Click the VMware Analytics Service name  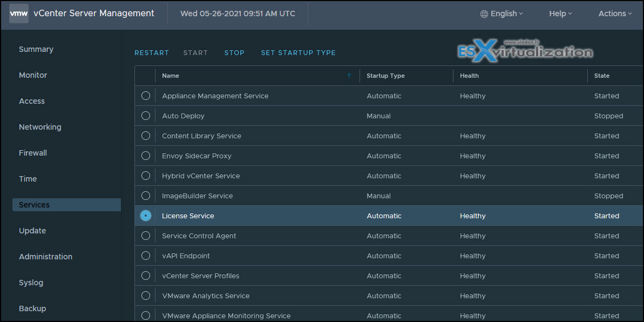pos(206,296)
